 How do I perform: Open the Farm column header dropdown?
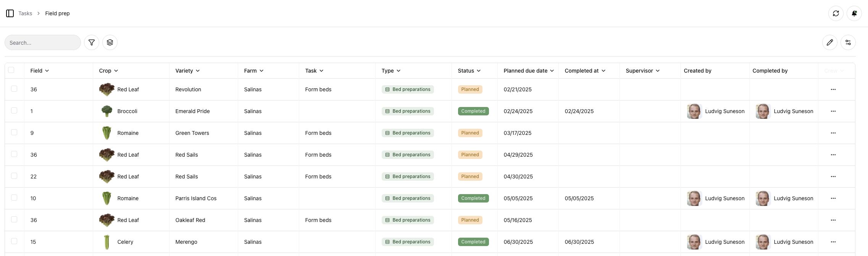coord(254,71)
